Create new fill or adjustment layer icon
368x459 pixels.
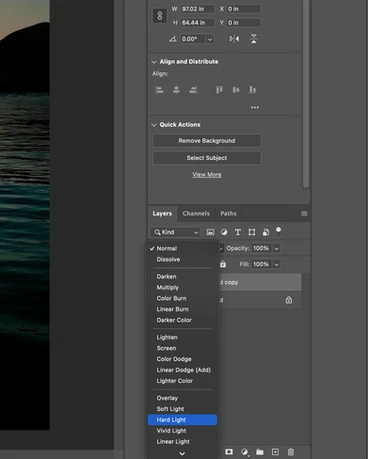pyautogui.click(x=245, y=452)
